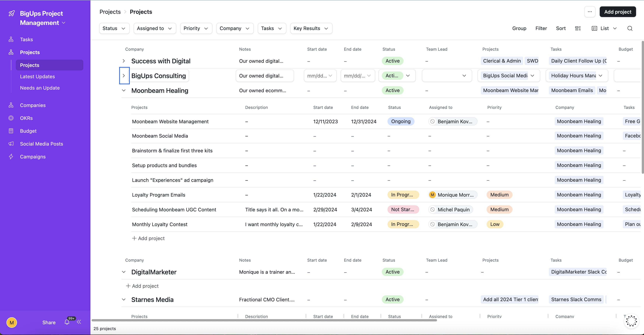
Task: Add project under DigitalMarketer
Action: (x=142, y=286)
